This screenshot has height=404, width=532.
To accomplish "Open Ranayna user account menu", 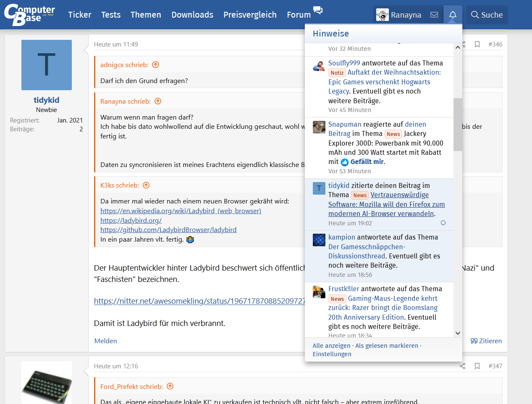I will [x=399, y=15].
